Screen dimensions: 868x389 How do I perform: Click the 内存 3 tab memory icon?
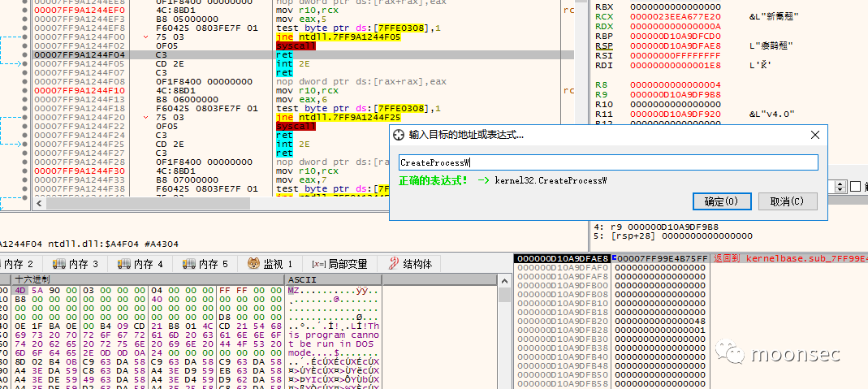click(x=58, y=264)
